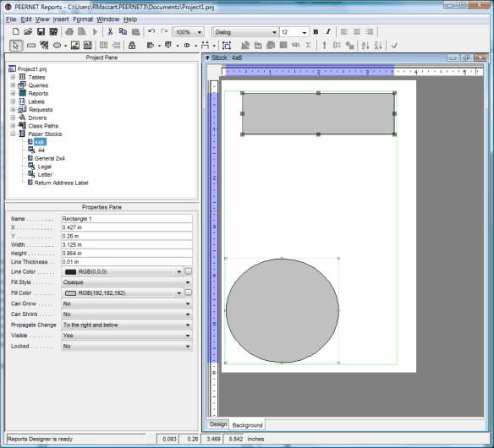Open the File menu
The image size is (494, 448).
[11, 19]
